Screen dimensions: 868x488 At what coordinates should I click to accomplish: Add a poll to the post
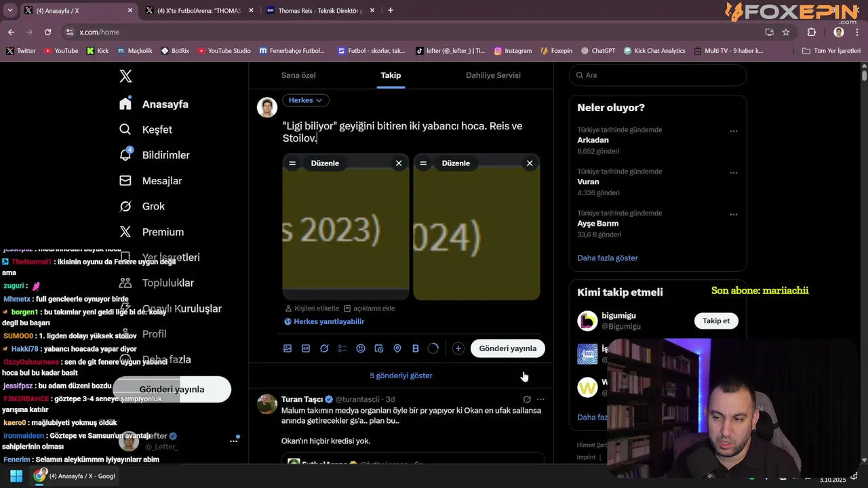click(342, 348)
